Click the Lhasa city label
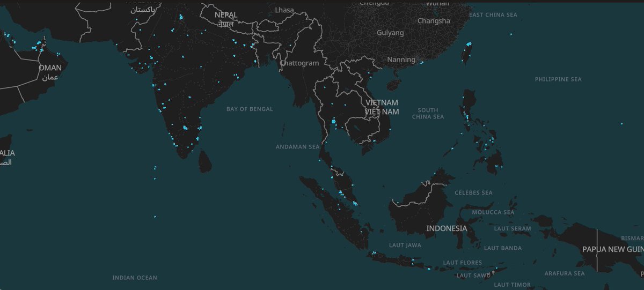This screenshot has width=644, height=290. (x=284, y=10)
